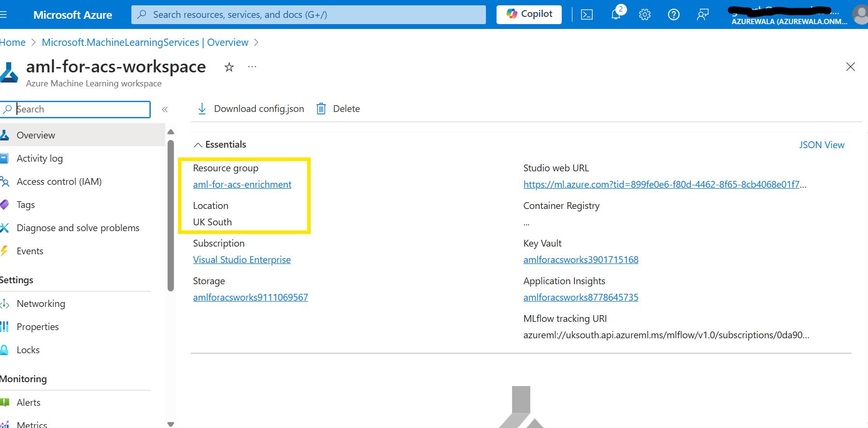
Task: Close the workspace blade with X
Action: (x=851, y=67)
